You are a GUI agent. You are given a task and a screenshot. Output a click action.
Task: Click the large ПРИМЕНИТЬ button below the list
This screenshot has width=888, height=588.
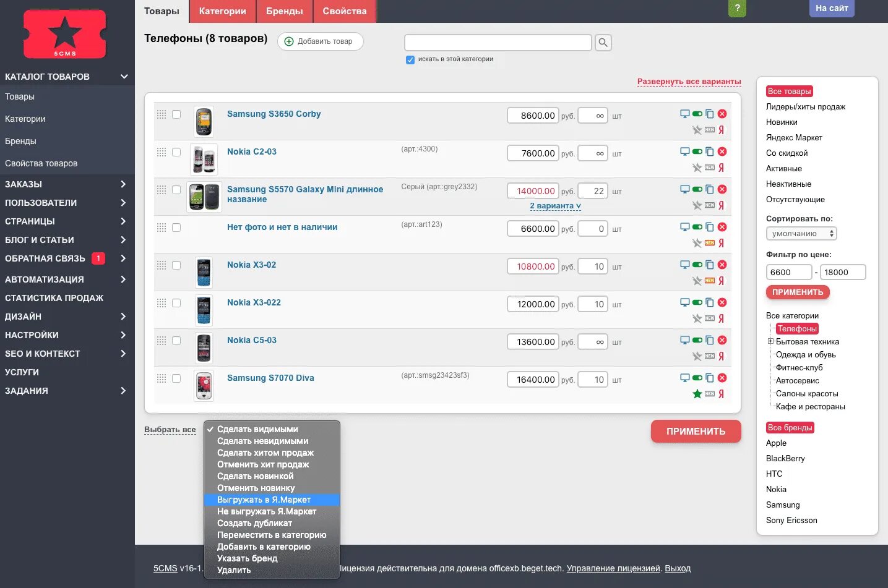696,432
